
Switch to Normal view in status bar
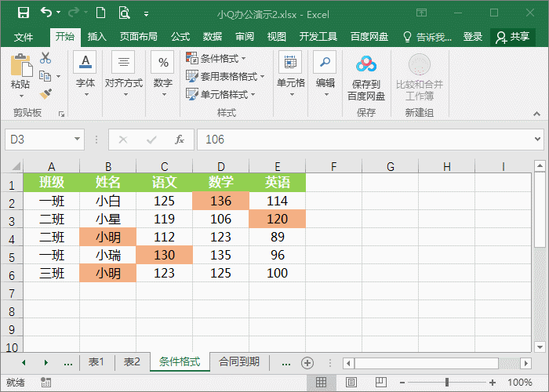(320, 383)
